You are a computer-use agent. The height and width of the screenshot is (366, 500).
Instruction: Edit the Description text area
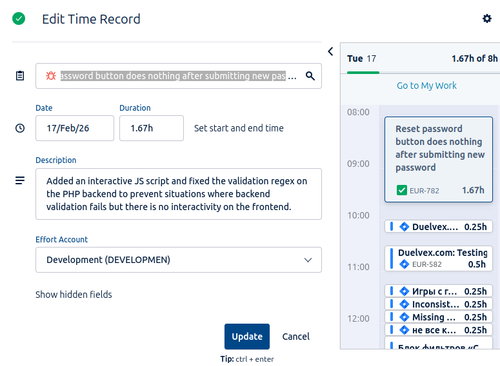click(x=179, y=194)
